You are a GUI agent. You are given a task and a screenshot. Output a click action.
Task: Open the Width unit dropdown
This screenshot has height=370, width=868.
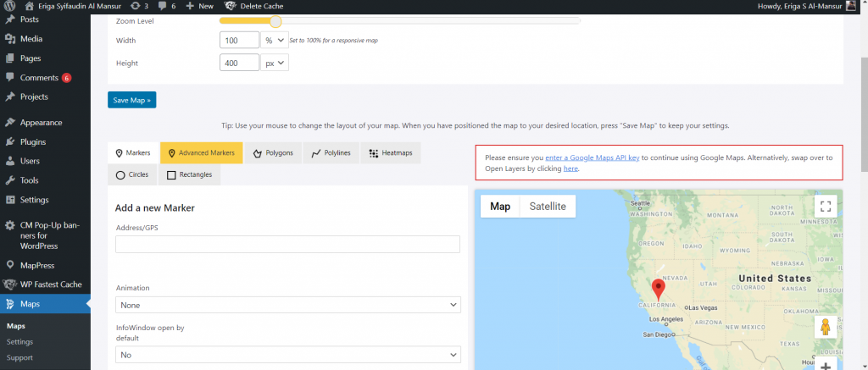tap(275, 40)
